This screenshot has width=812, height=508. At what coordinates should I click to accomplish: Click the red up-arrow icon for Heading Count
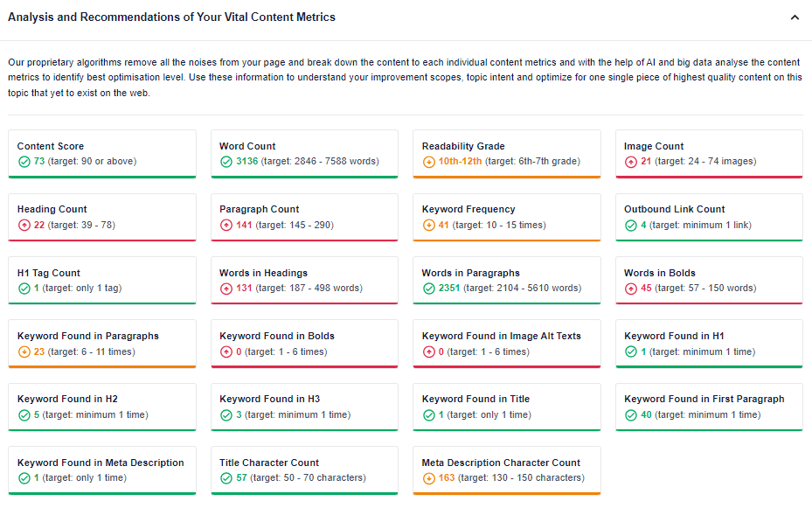(24, 226)
